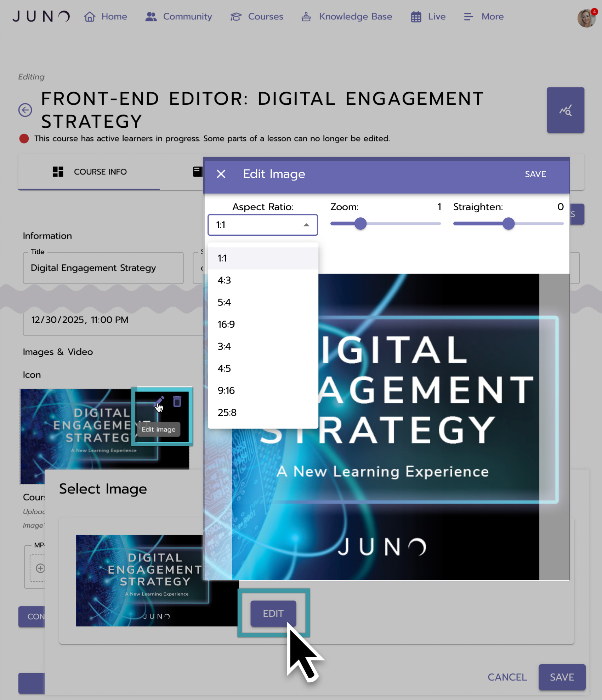
Task: Open the More menu
Action: pyautogui.click(x=483, y=17)
